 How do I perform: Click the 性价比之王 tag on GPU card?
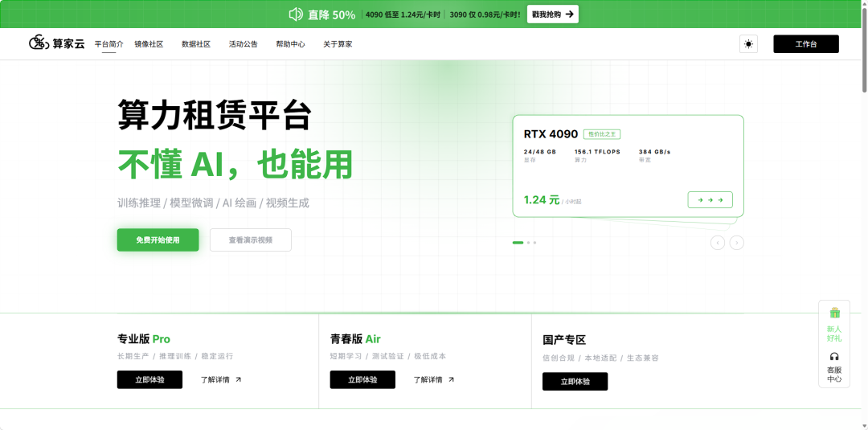coord(602,134)
